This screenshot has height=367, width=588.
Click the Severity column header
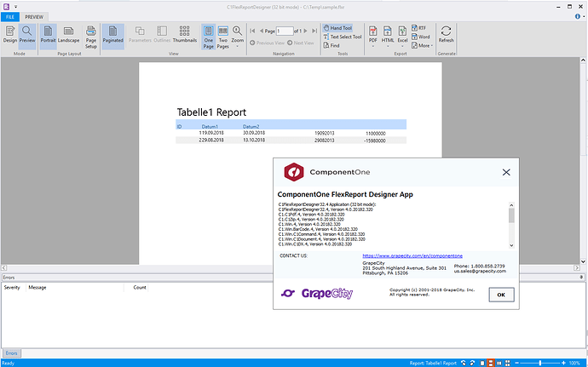click(x=12, y=288)
